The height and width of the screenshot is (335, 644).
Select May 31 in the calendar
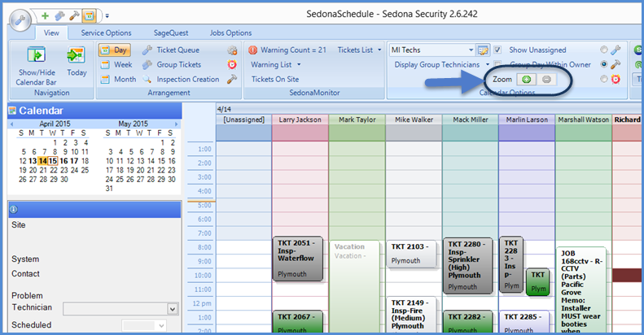pos(109,189)
